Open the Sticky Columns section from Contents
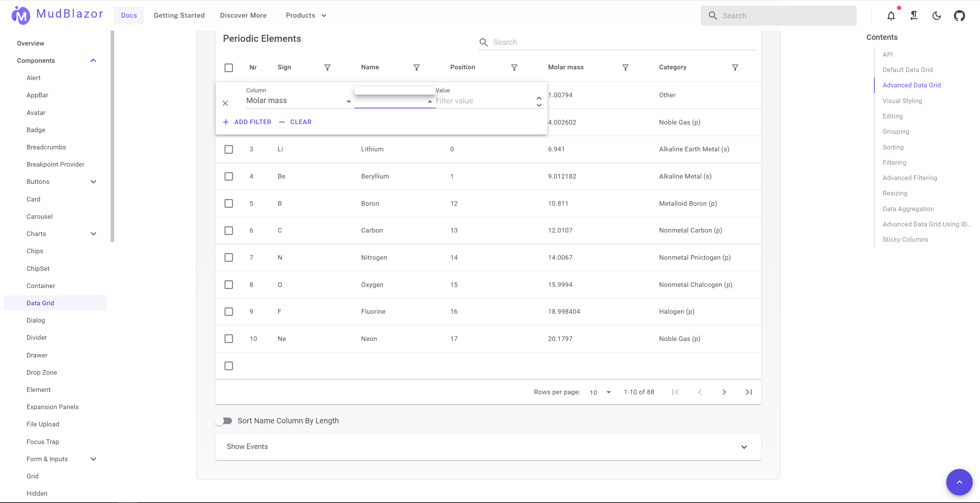The image size is (980, 503). (905, 239)
